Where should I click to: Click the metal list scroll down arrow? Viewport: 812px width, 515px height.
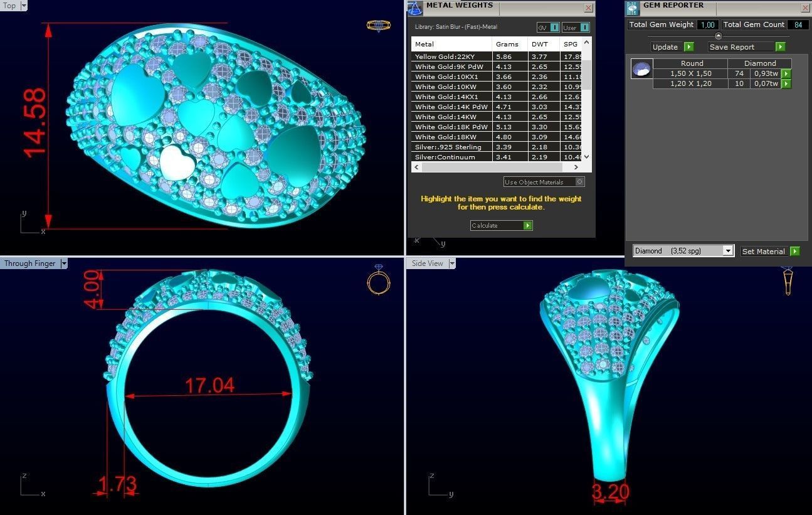click(x=587, y=157)
